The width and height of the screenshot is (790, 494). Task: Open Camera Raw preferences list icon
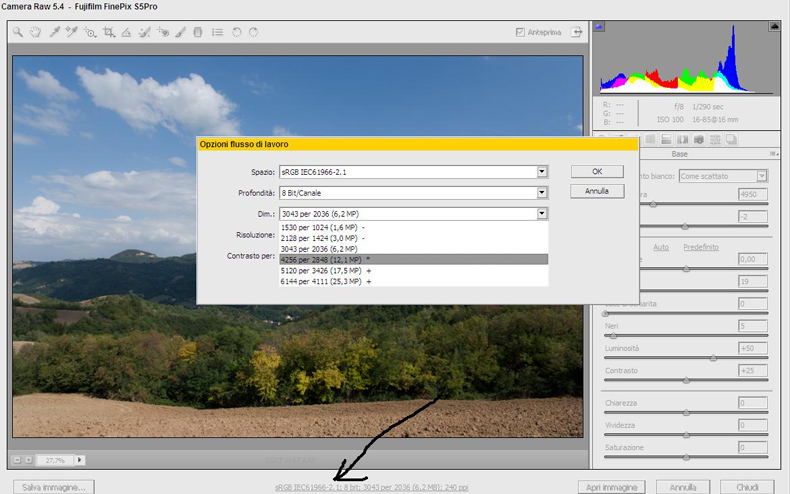[x=216, y=32]
